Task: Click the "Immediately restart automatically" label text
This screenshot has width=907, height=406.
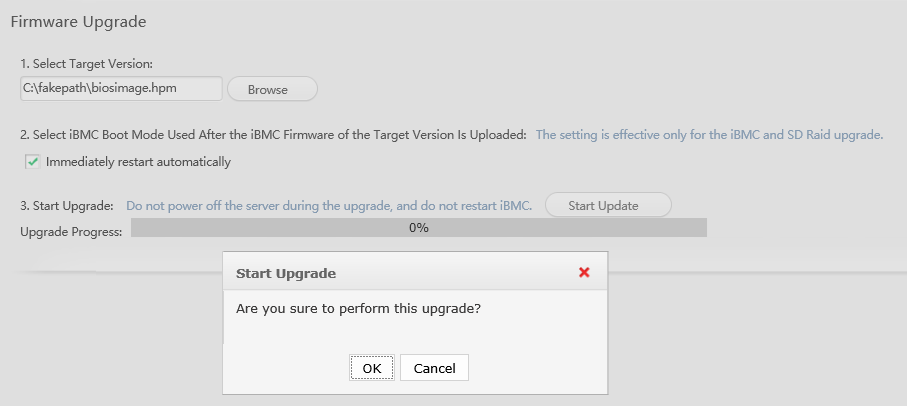Action: [138, 161]
